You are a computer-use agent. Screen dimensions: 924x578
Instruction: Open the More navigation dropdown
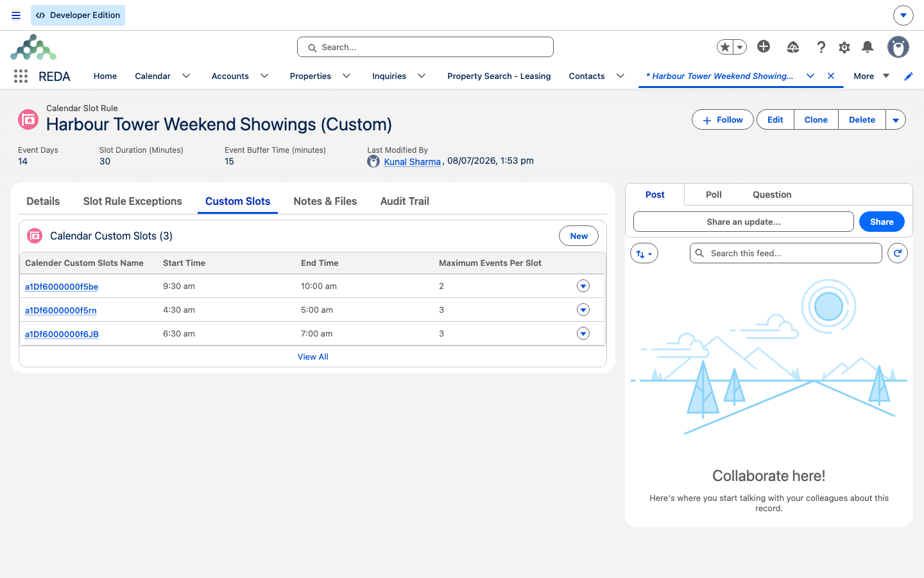[x=871, y=76]
